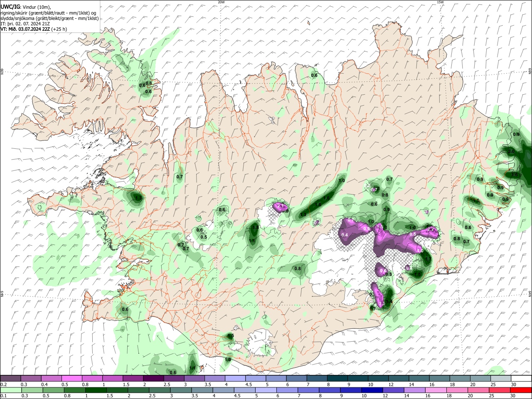Pick the lavender 4–4.5 swatch in upper legend
The height and width of the screenshot is (399, 532).
[x=235, y=379]
